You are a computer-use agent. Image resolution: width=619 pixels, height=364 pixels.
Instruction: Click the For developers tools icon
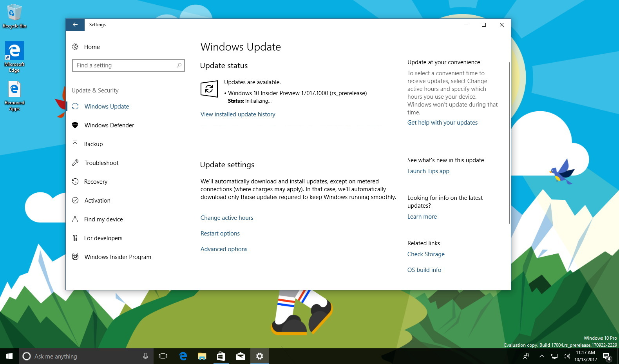pos(75,238)
